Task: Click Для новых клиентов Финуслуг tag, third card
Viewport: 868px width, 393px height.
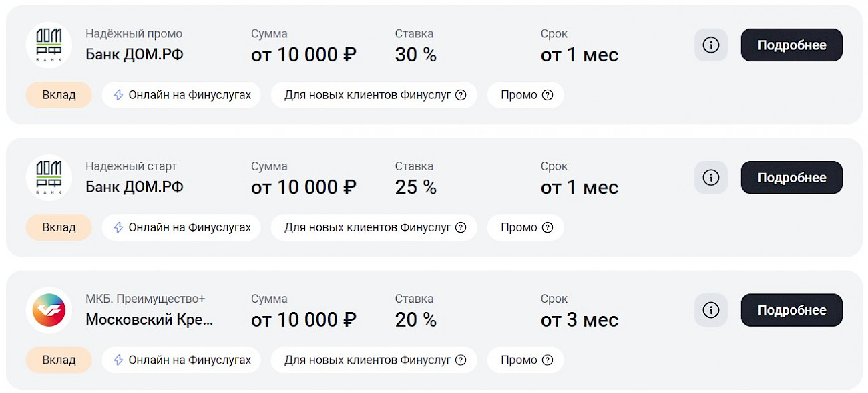Action: coord(374,360)
